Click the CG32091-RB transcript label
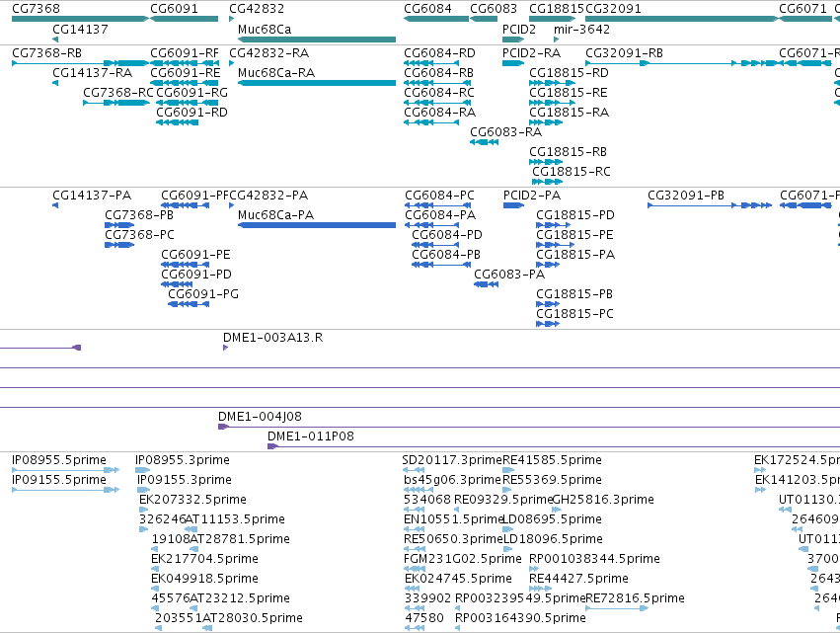Screen dimensions: 840x633 point(624,53)
